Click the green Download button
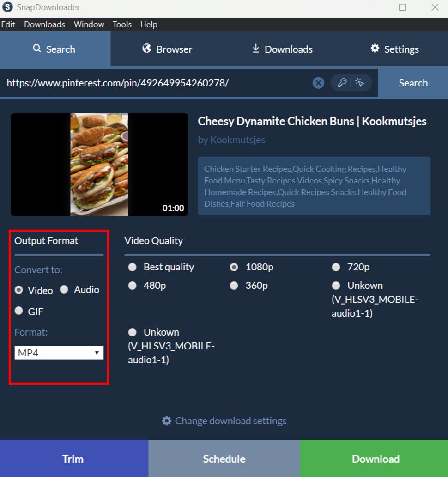Image resolution: width=448 pixels, height=477 pixels. tap(374, 459)
